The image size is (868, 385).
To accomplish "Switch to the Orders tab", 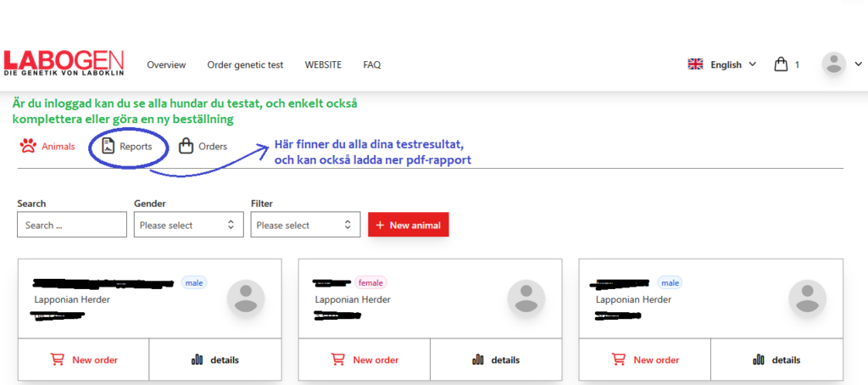I will [x=203, y=146].
